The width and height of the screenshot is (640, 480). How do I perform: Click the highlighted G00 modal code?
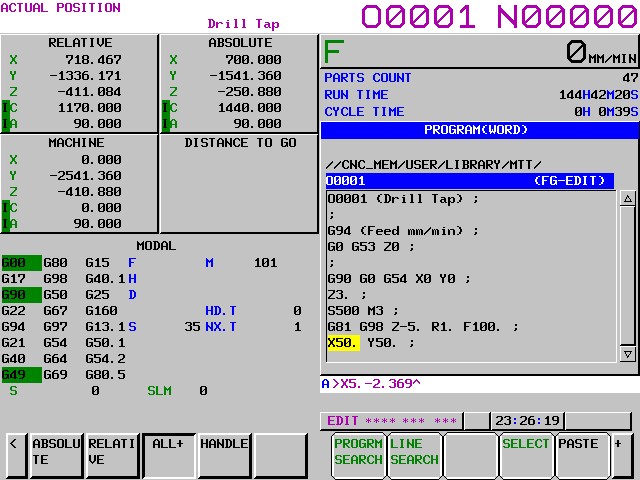(21, 263)
